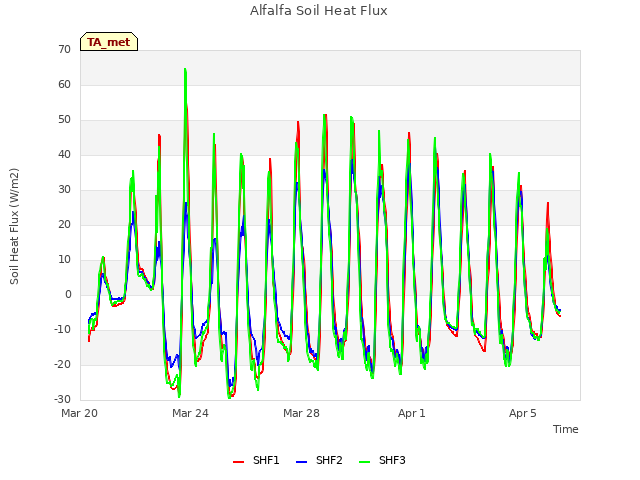Image resolution: width=640 pixels, height=480 pixels.
Task: Click the Apr 1 x-axis tick label
Action: pyautogui.click(x=412, y=413)
